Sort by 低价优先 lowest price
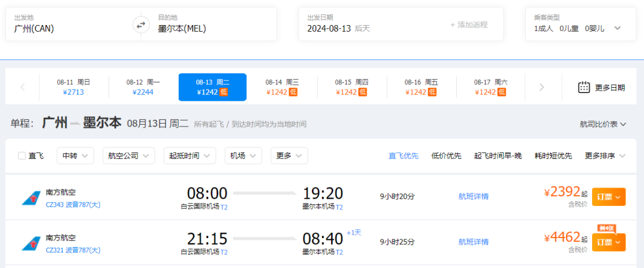Image resolution: width=644 pixels, height=268 pixels. (446, 156)
